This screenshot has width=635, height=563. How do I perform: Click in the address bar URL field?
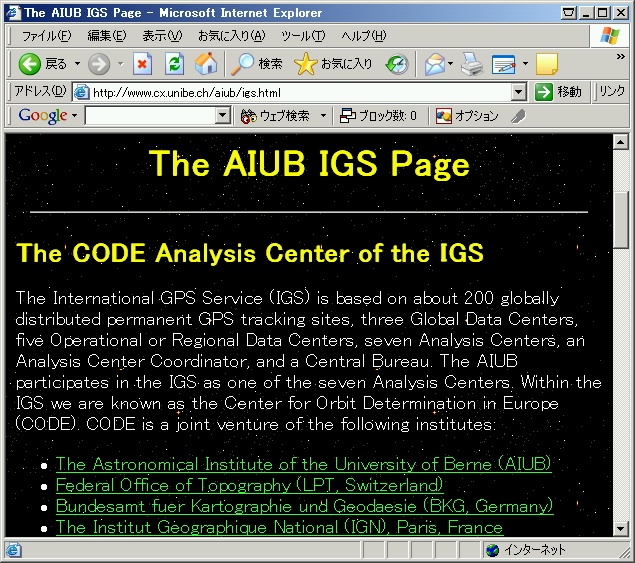coord(300,93)
